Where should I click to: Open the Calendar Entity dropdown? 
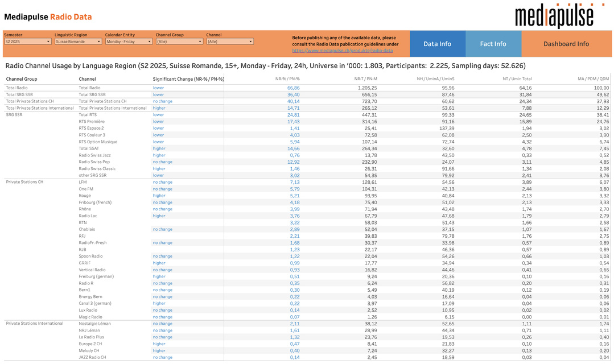pyautogui.click(x=129, y=42)
